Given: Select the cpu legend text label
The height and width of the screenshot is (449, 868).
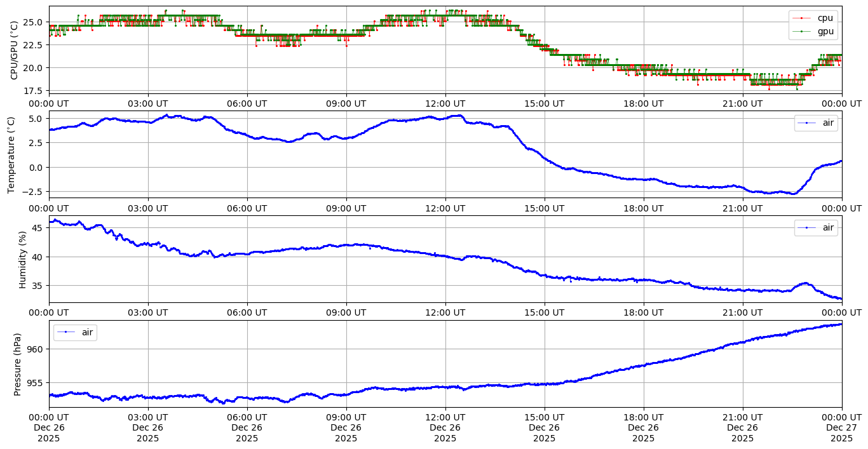Looking at the screenshot, I should pyautogui.click(x=825, y=18).
